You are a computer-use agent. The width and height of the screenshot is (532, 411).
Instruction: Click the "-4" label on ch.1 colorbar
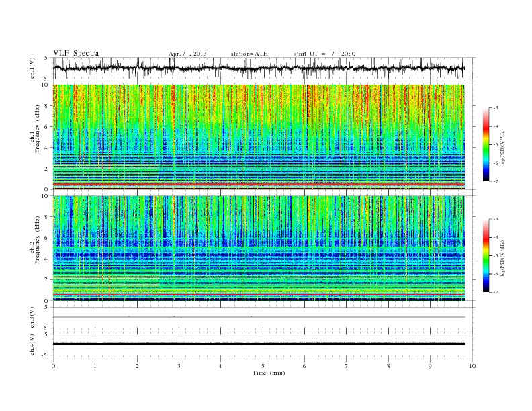pos(496,126)
